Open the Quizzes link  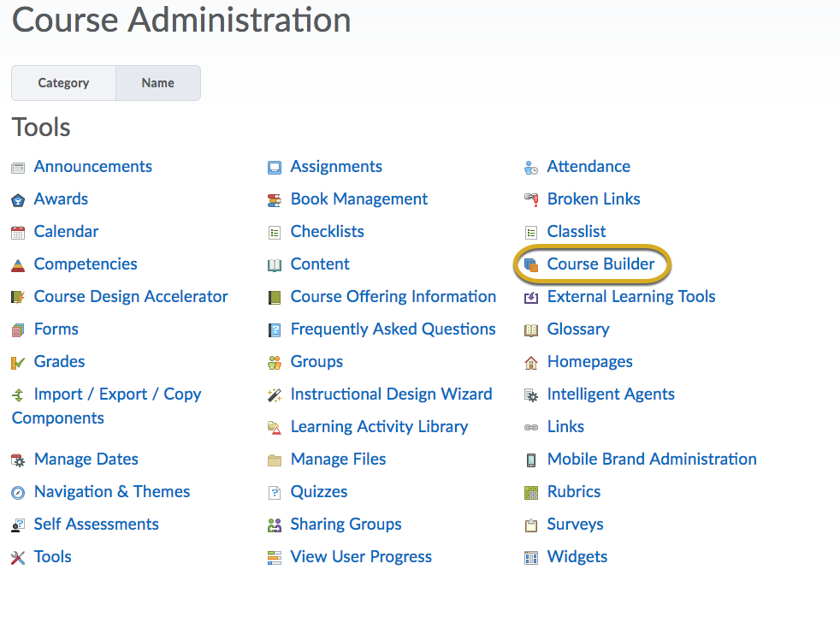coord(319,492)
